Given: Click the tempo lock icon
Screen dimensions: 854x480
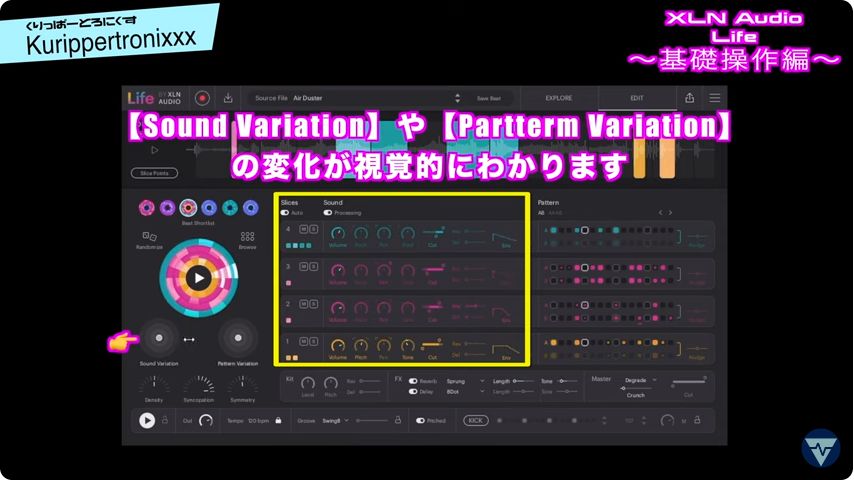Looking at the screenshot, I should (278, 421).
